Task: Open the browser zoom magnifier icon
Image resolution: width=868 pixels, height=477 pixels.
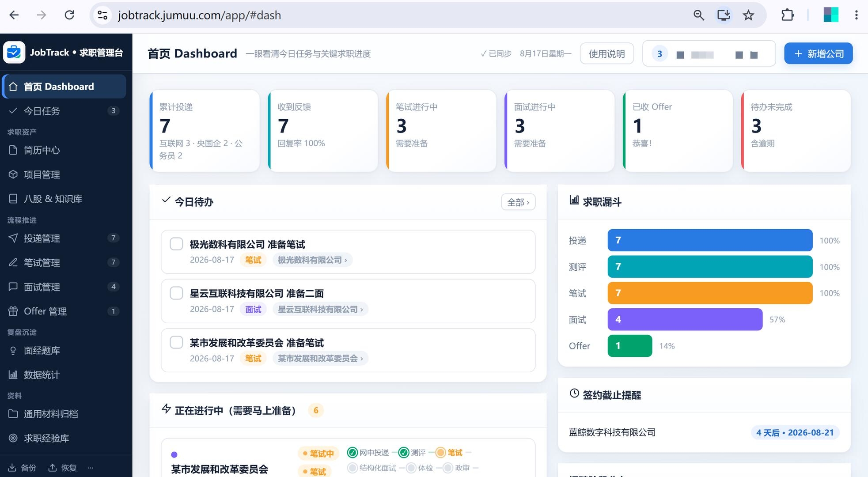Action: 698,15
